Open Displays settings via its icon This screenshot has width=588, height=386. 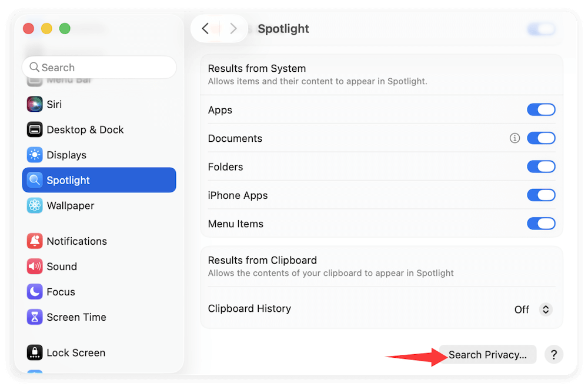(34, 155)
